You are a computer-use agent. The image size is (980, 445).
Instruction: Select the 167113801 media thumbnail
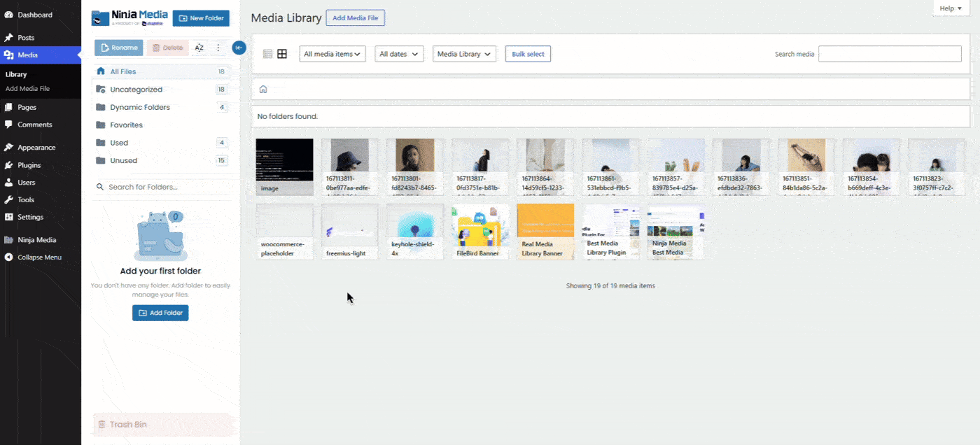[414, 167]
